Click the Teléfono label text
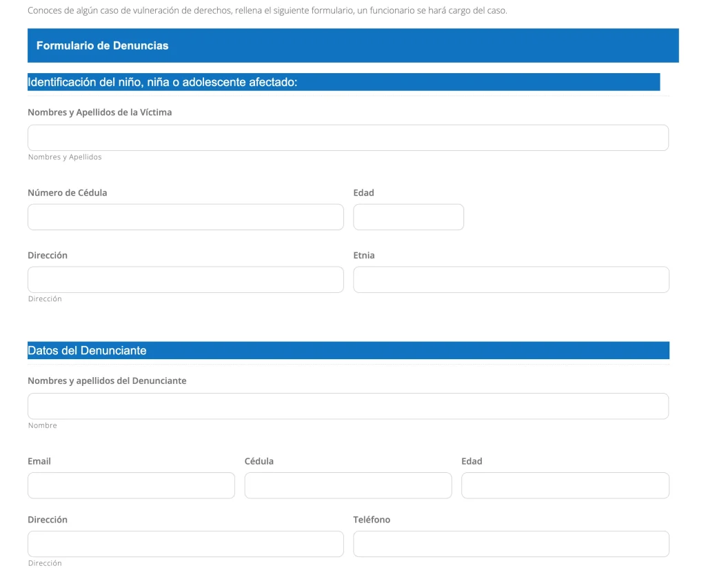 (372, 520)
